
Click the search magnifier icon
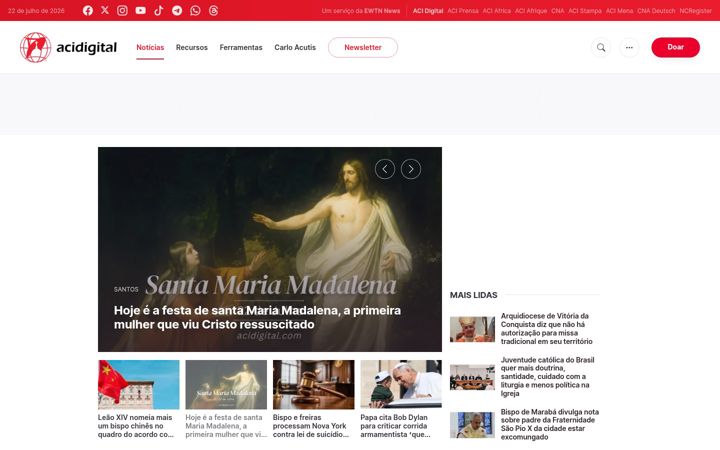601,47
